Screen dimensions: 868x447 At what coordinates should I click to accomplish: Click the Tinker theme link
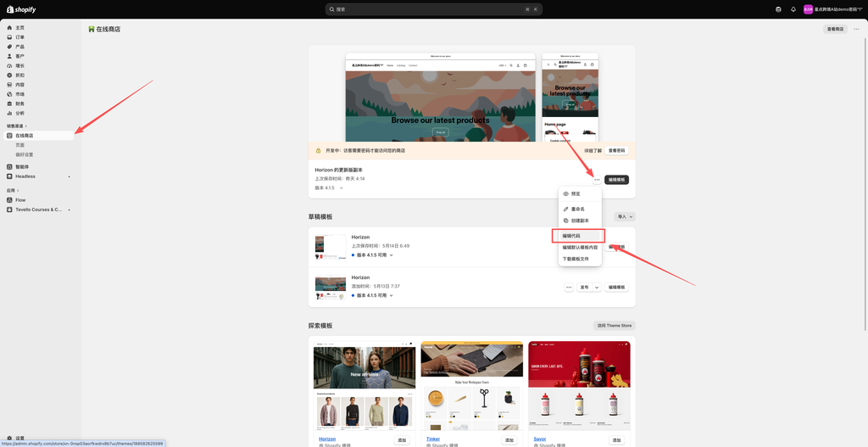point(433,439)
